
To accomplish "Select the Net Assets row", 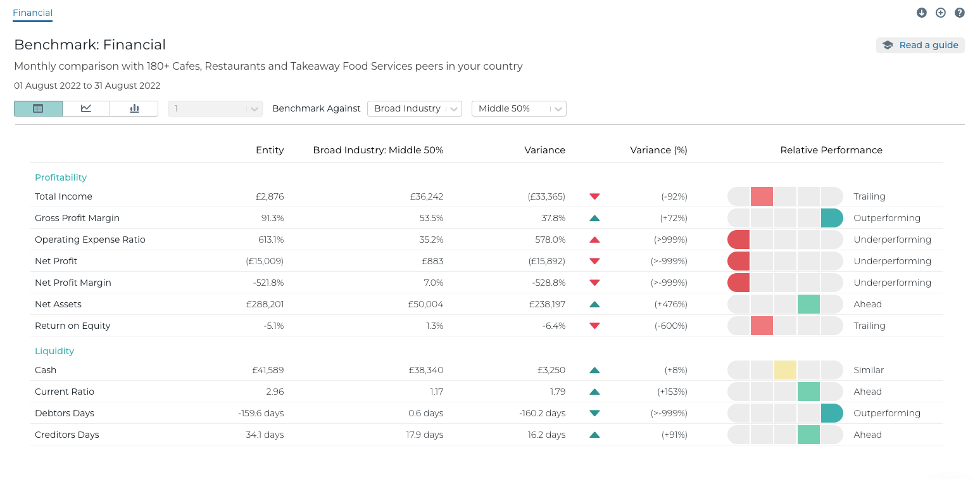I will pos(58,304).
